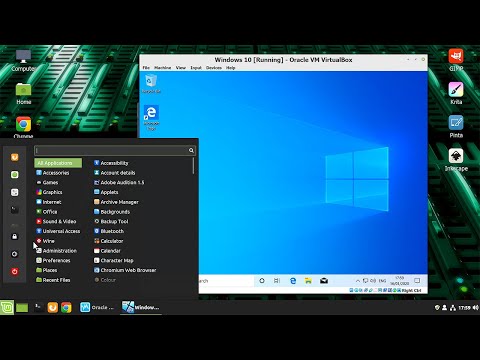480x360 pixels.
Task: Launch Chromium Web Browser from the list
Action: pos(125,270)
